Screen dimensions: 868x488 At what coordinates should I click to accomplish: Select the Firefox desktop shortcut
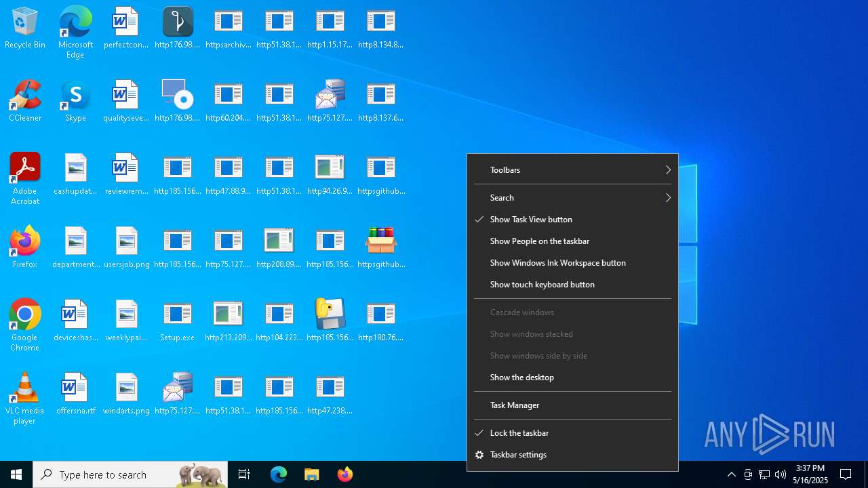pos(25,247)
